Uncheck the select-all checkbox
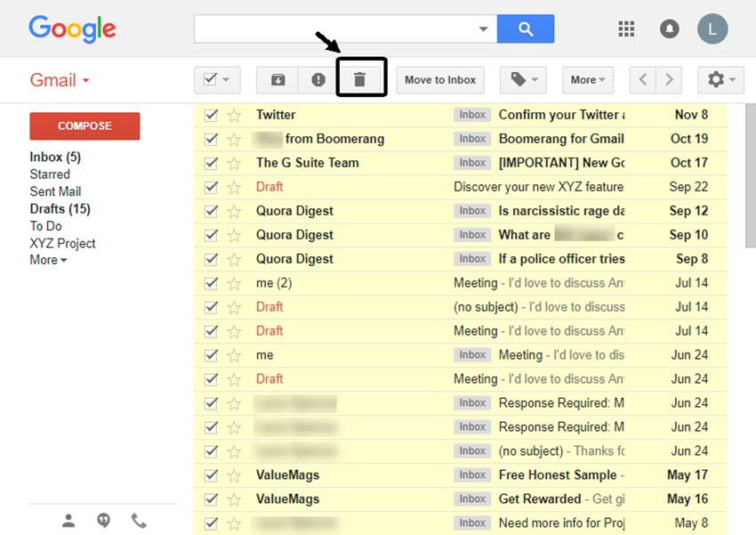 [211, 79]
